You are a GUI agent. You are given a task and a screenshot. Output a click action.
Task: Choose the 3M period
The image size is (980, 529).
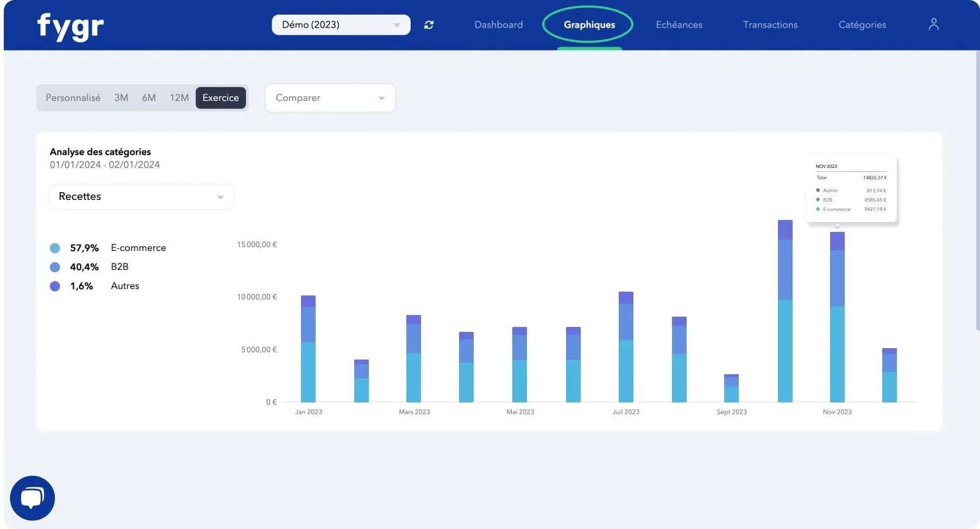pyautogui.click(x=121, y=98)
